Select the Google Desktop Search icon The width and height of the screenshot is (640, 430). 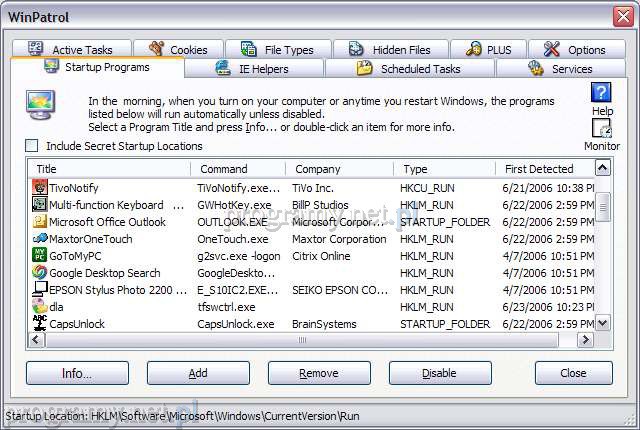[x=40, y=272]
